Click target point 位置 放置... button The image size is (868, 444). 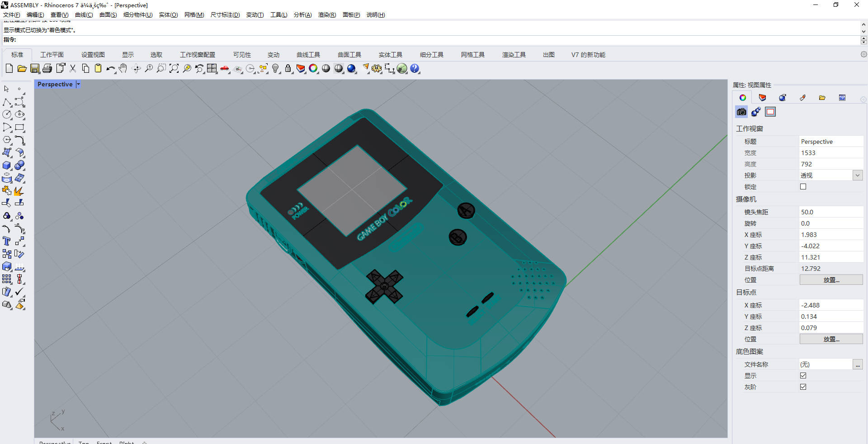[831, 339]
